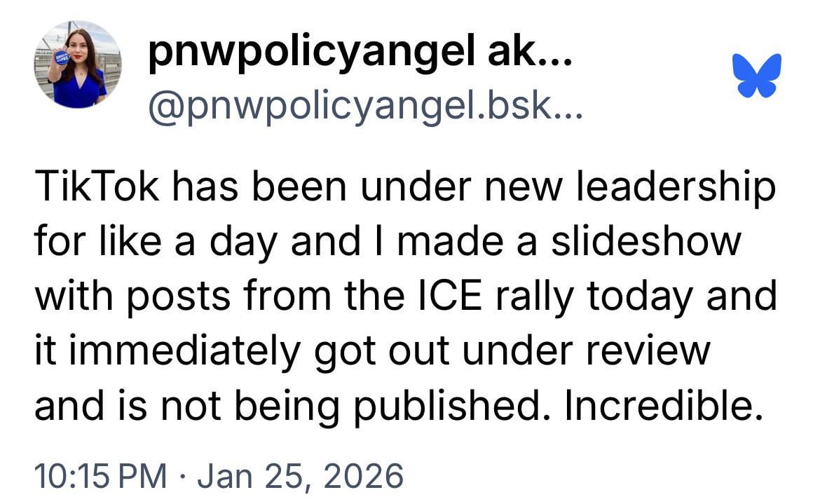Open the author's profile avatar photo
The image size is (820, 504).
[77, 64]
